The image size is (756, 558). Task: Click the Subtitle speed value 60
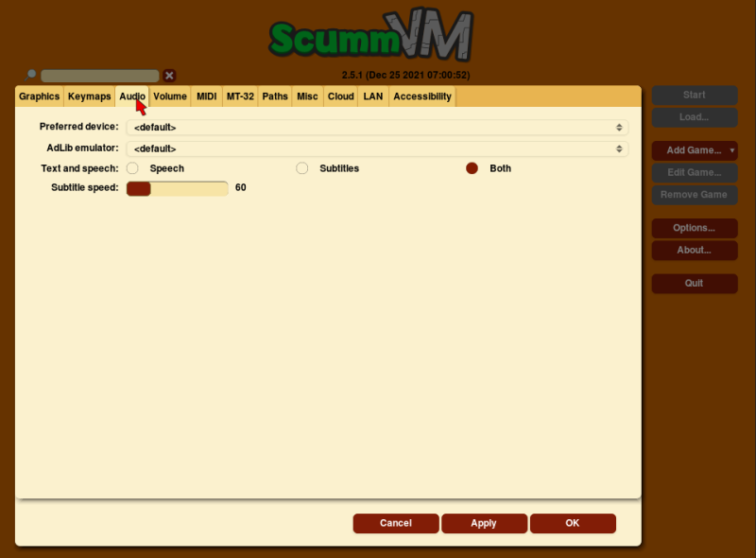[x=241, y=188]
